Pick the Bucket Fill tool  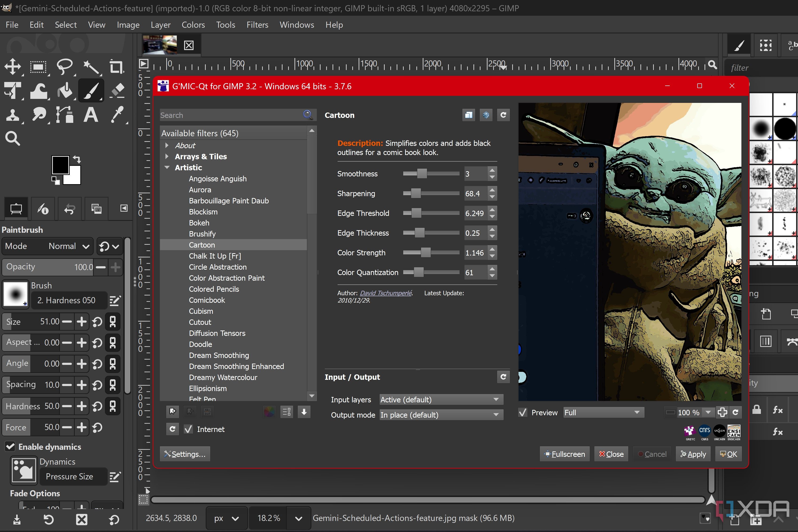[64, 91]
